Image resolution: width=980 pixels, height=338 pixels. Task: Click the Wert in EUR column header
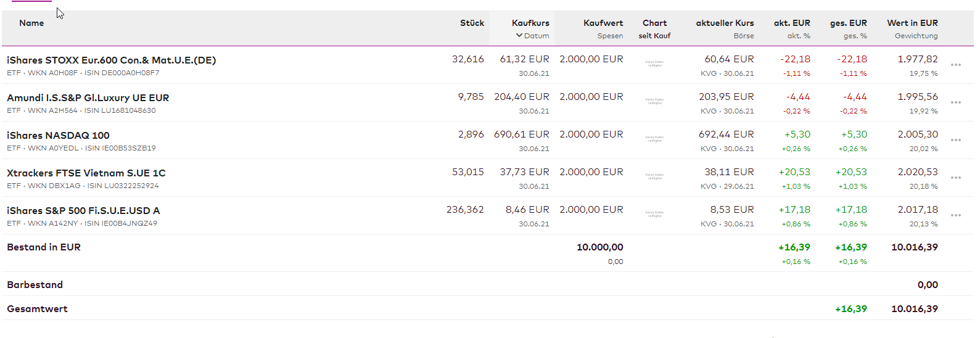912,23
